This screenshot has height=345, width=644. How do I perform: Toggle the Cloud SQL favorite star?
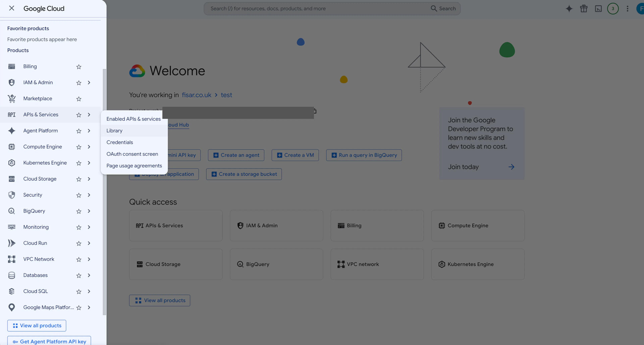[79, 291]
